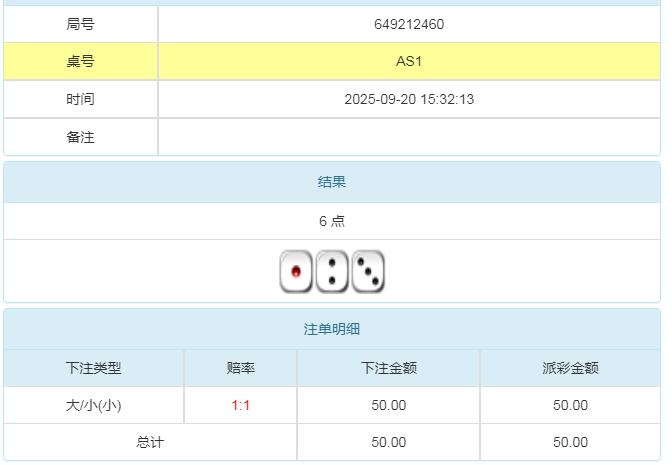Select the 大/小(小) bet type entry
This screenshot has height=465, width=672.
pyautogui.click(x=93, y=405)
